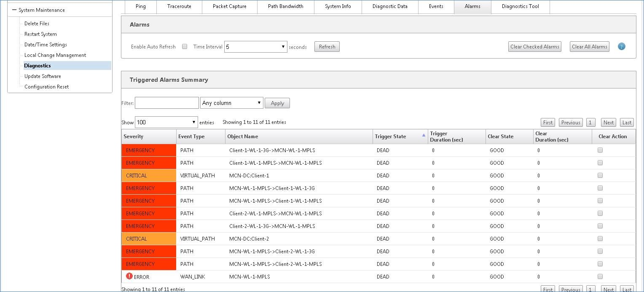Open the Diagnostics Tool tab
The height and width of the screenshot is (292, 644).
521,7
